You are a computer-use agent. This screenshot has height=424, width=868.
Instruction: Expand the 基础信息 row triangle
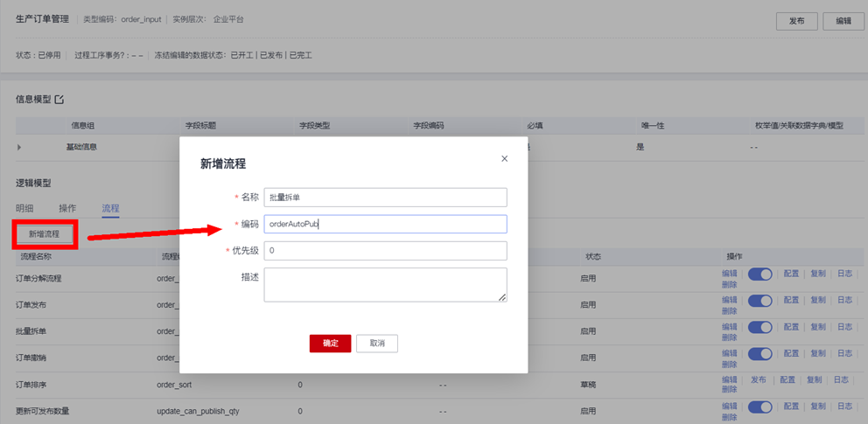coord(20,148)
